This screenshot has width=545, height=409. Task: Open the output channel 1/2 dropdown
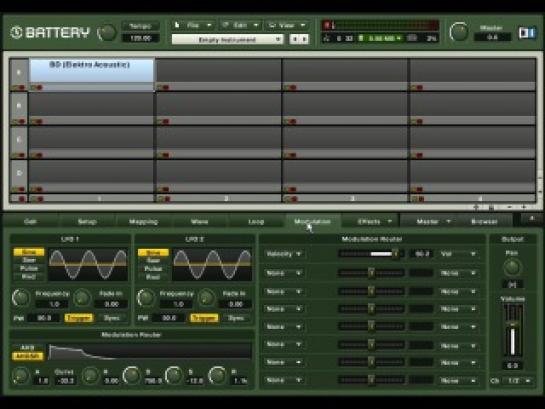point(518,381)
